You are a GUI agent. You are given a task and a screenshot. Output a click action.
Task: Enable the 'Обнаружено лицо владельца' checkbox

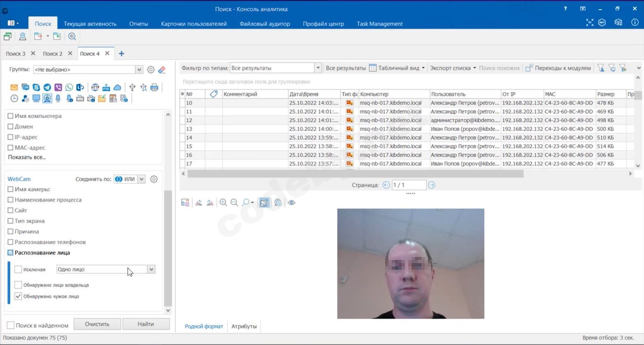(18, 285)
